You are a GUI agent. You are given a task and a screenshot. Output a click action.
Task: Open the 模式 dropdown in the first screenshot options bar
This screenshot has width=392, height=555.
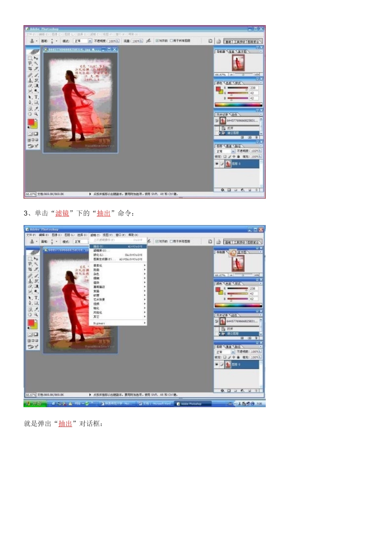[x=83, y=41]
